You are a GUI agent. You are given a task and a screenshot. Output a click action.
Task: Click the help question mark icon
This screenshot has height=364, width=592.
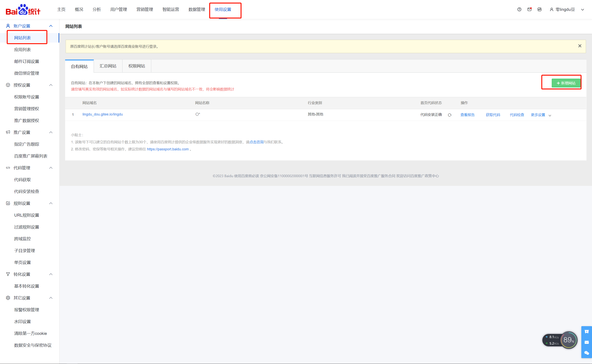[519, 9]
